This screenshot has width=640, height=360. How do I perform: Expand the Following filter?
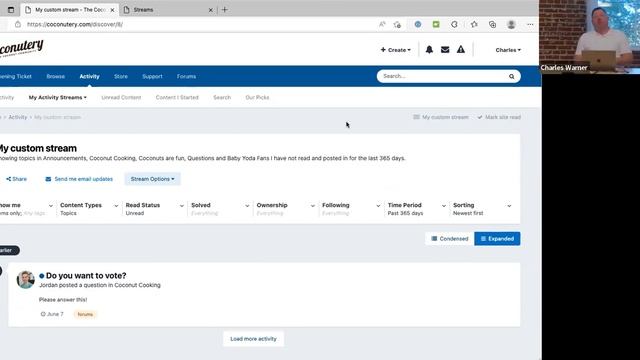pyautogui.click(x=351, y=209)
